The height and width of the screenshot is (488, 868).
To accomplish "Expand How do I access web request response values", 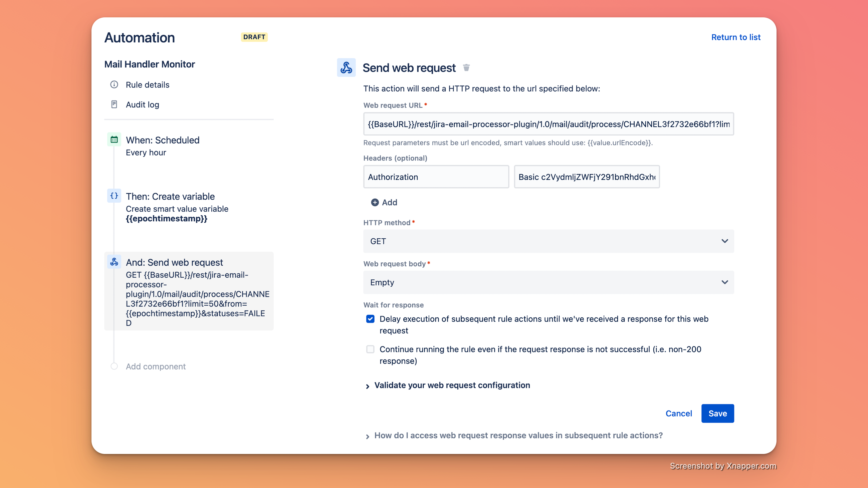I will pyautogui.click(x=514, y=436).
